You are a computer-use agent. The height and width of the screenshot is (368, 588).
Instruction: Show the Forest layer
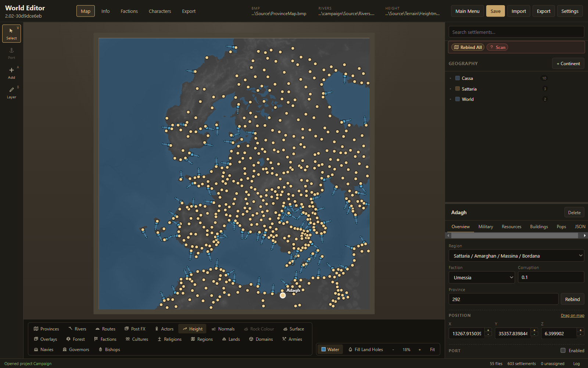(75, 339)
